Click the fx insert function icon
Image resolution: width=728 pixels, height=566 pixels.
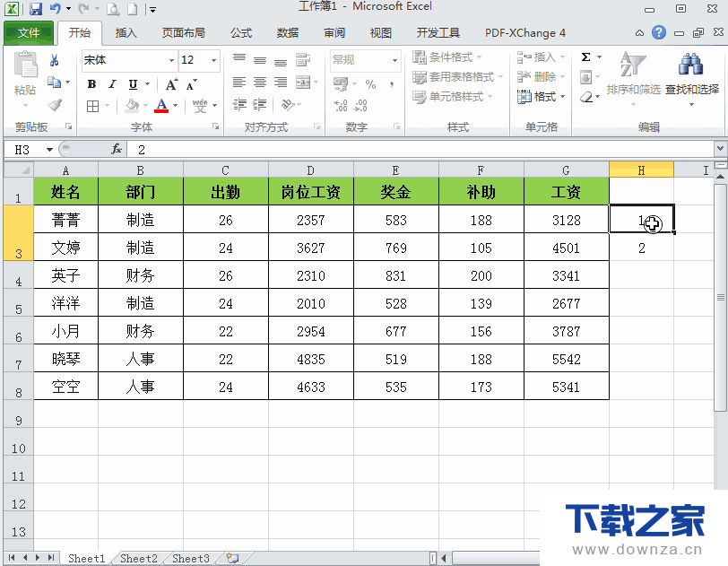[x=116, y=149]
